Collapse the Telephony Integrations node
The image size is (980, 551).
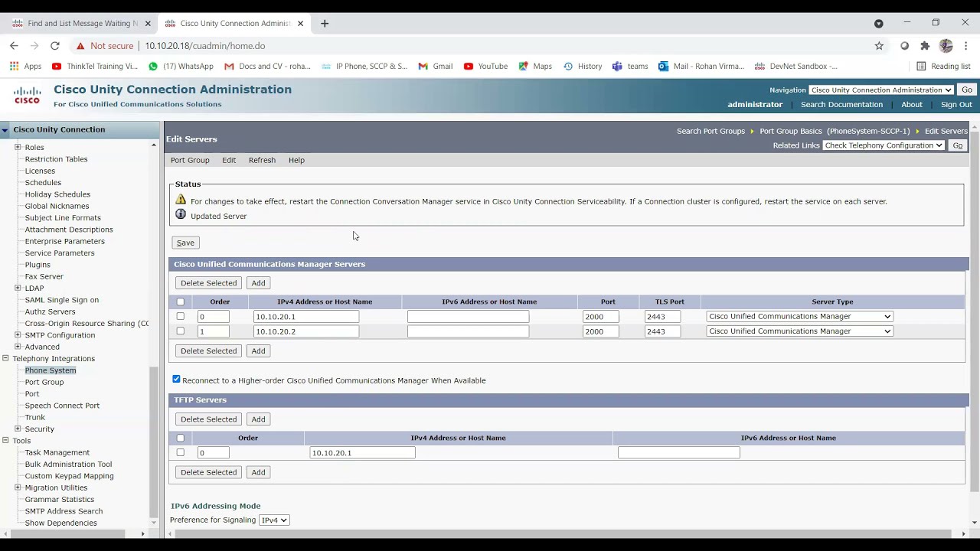[5, 359]
